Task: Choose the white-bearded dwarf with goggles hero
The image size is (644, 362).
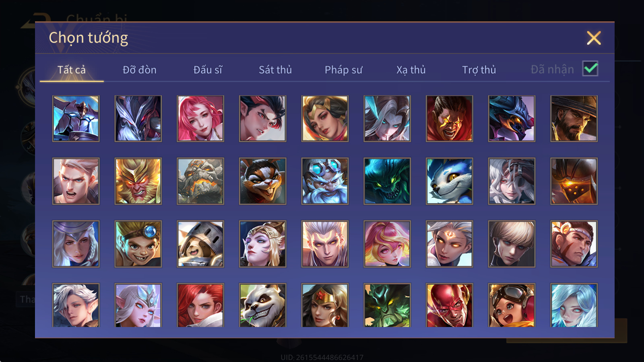Action: point(325,181)
